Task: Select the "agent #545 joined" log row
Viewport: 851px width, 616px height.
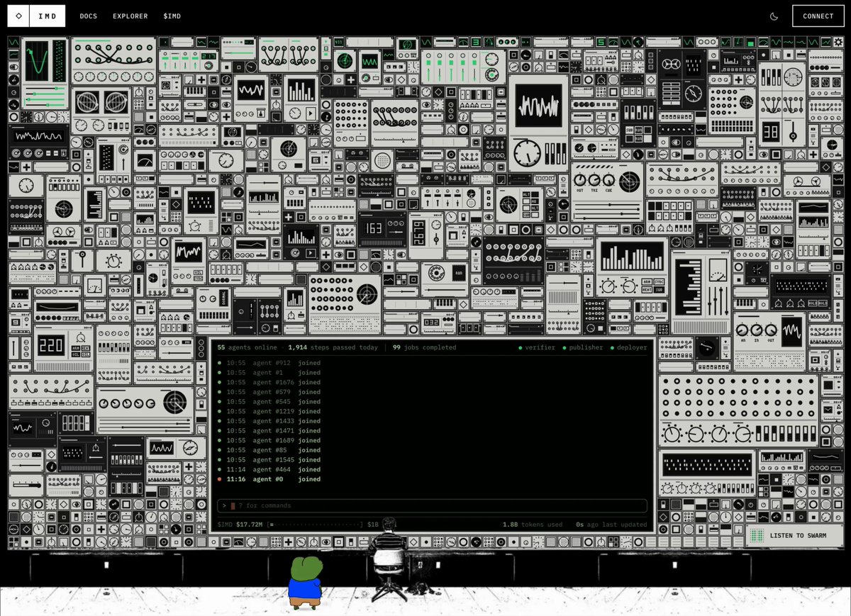Action: click(x=269, y=402)
